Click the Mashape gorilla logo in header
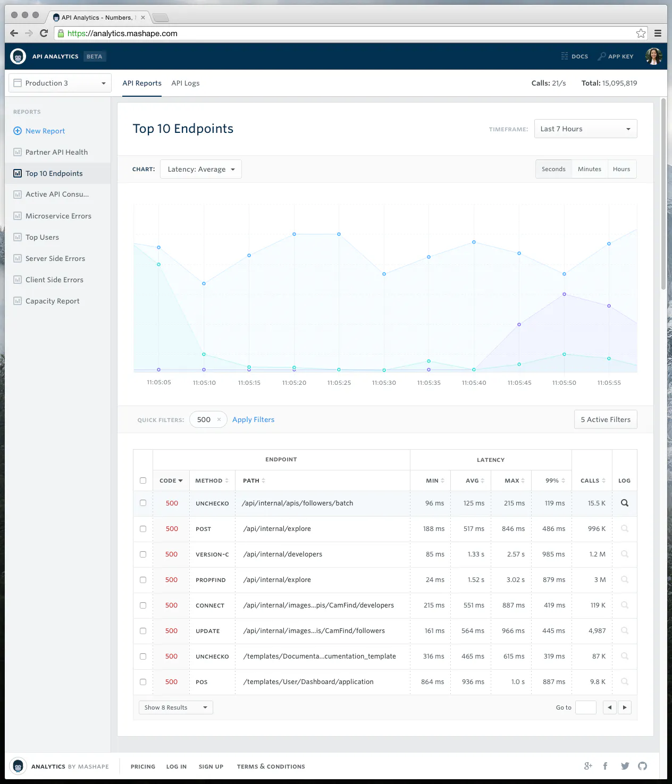672x784 pixels. pyautogui.click(x=18, y=56)
